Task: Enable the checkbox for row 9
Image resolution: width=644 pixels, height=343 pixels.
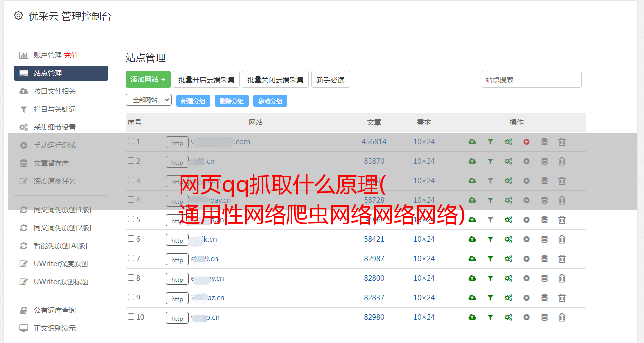Action: point(131,297)
